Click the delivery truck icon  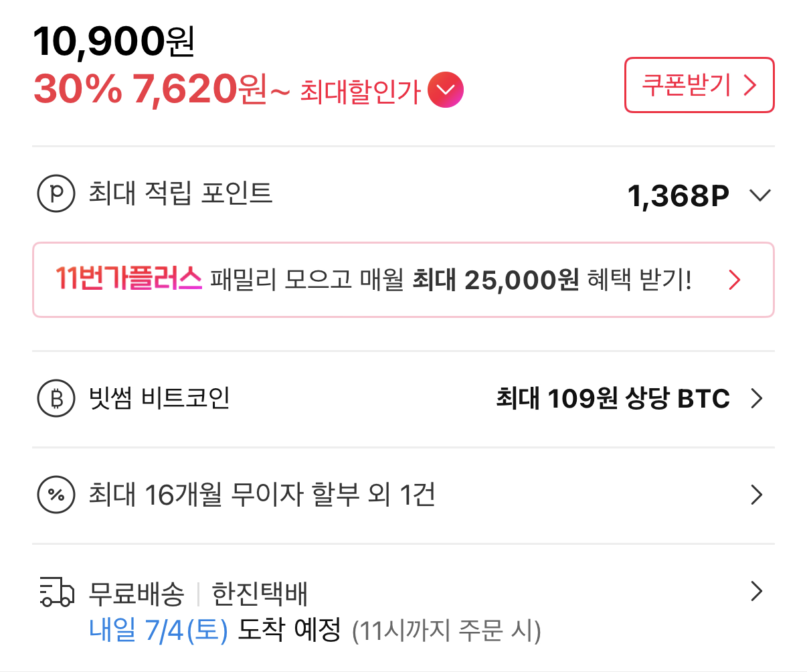click(57, 592)
